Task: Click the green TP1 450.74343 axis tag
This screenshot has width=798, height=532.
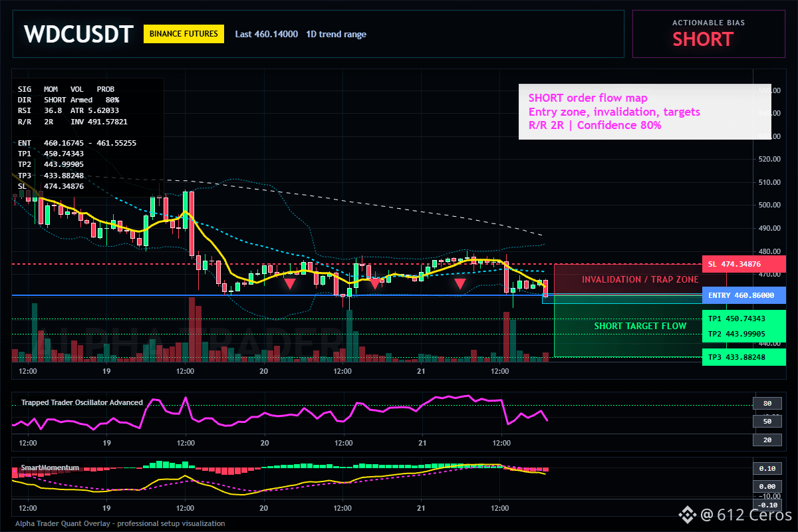Action: (744, 319)
